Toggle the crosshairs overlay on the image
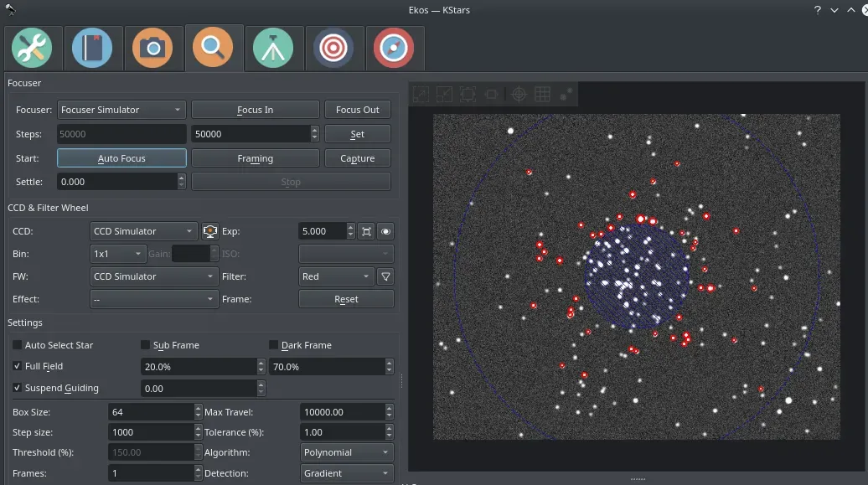The width and height of the screenshot is (868, 485). point(518,94)
